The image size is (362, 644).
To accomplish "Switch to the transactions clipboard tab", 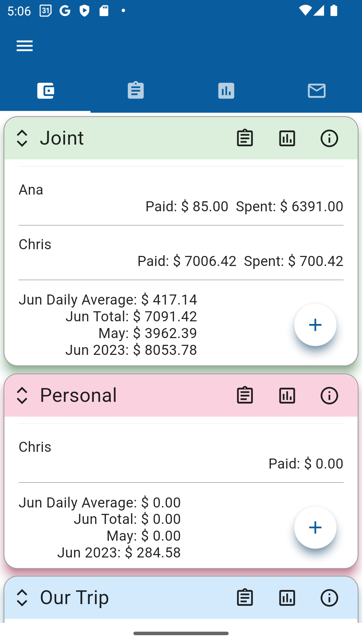I will 136,91.
